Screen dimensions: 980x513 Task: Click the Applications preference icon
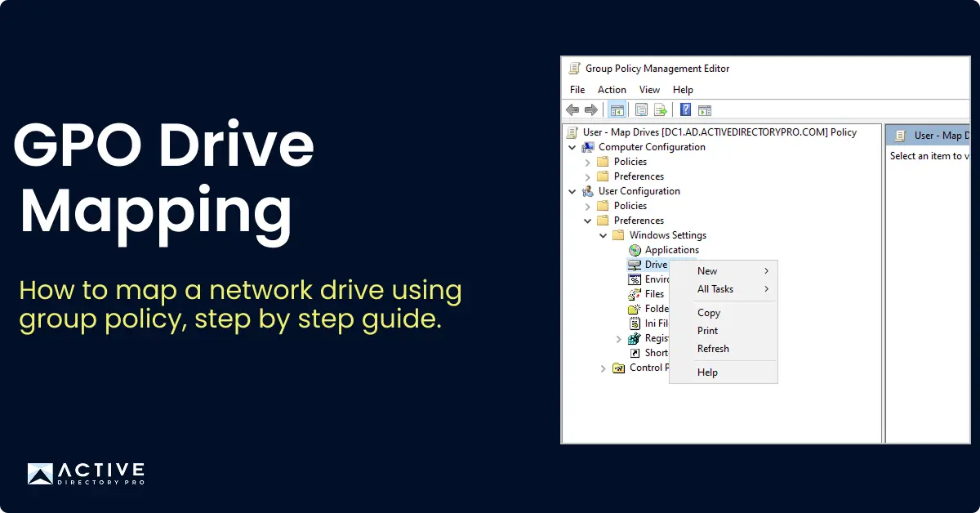point(635,250)
